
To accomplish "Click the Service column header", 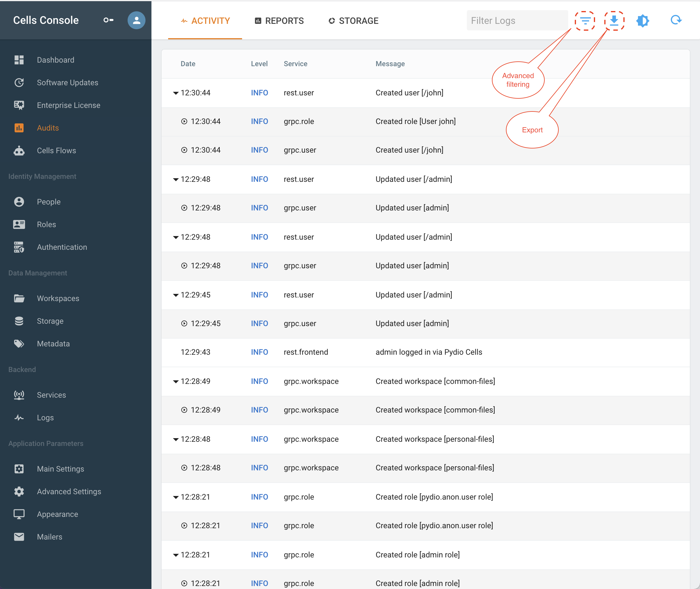I will click(x=295, y=64).
